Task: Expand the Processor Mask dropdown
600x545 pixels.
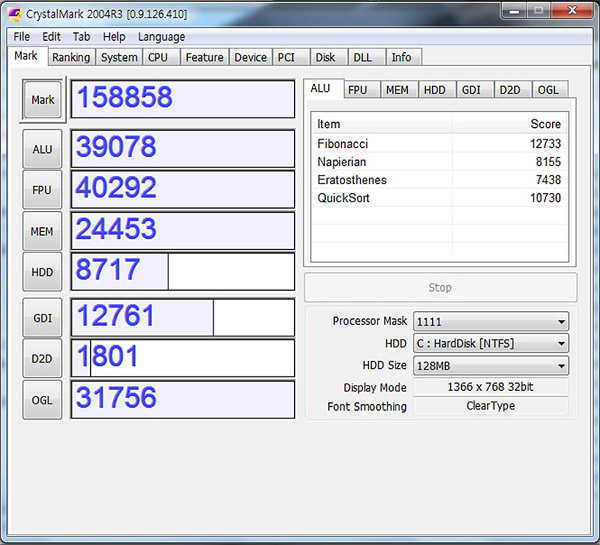Action: click(491, 321)
